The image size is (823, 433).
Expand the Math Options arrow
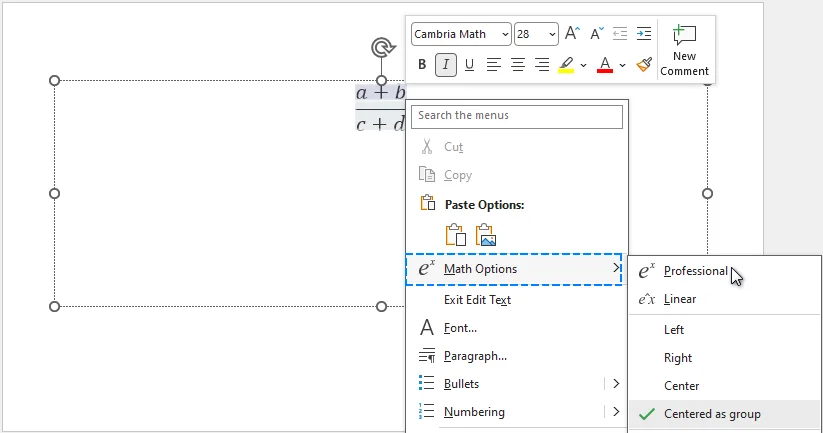616,268
